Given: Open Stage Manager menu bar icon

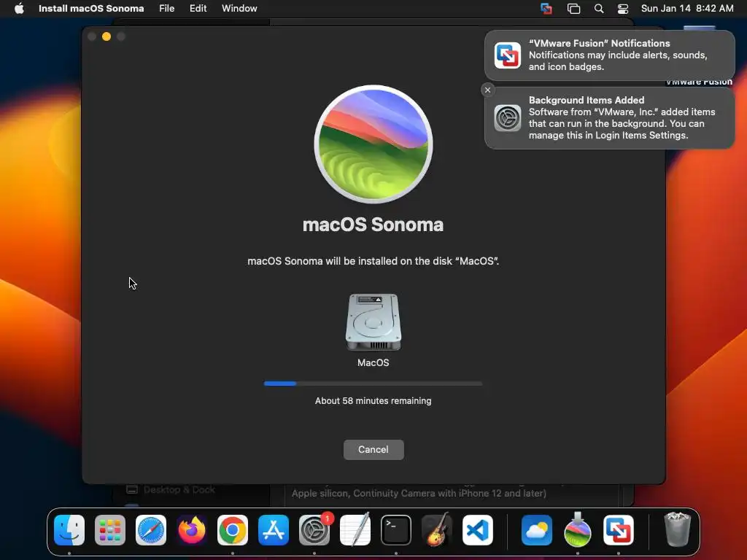Looking at the screenshot, I should (573, 9).
